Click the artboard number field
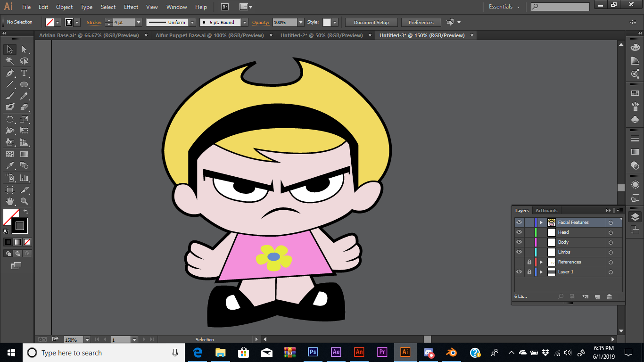The width and height of the screenshot is (644, 362). click(120, 339)
